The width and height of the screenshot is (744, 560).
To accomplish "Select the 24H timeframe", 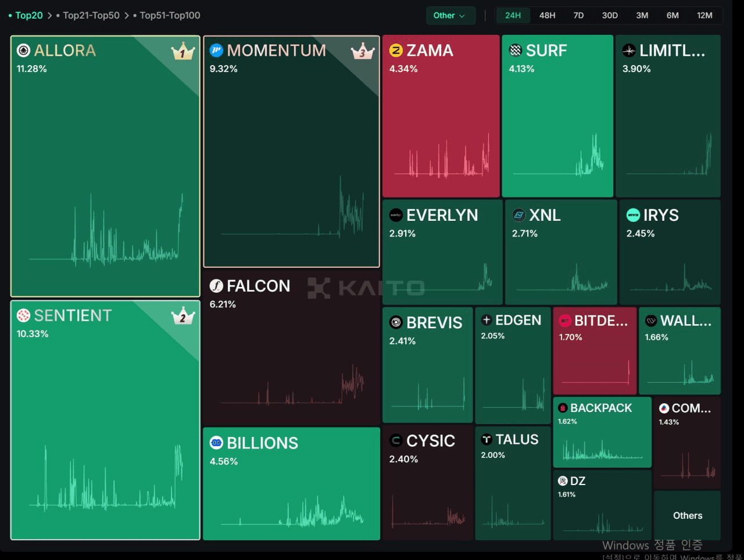I will coord(513,16).
